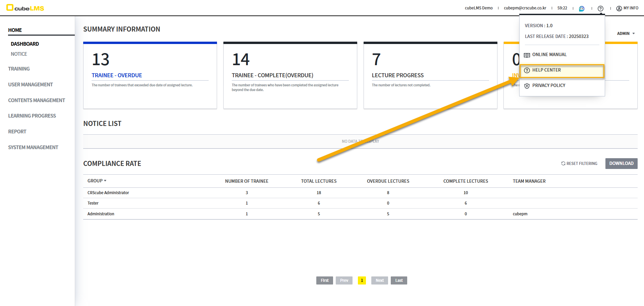Open the Training menu in sidebar

pos(19,69)
